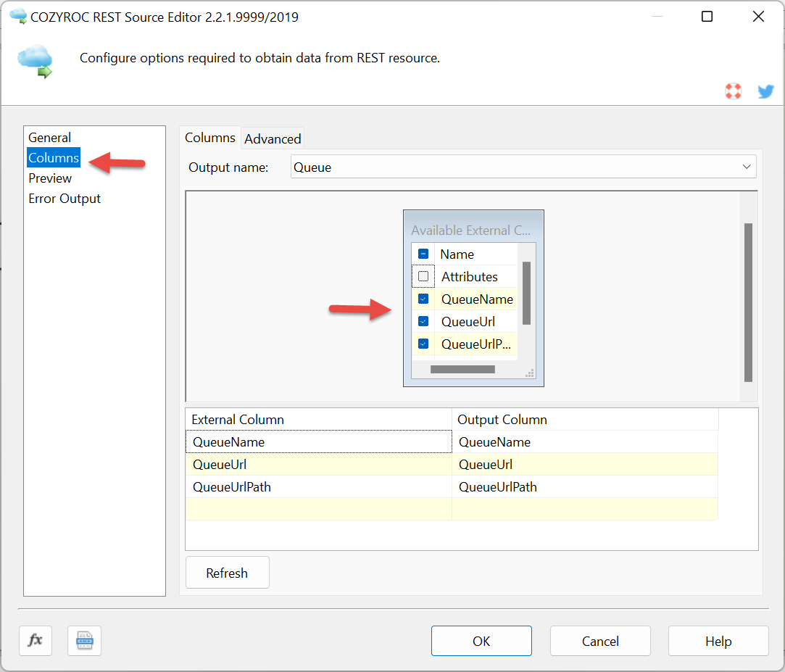
Task: Close the REST Source Editor window
Action: 758,17
